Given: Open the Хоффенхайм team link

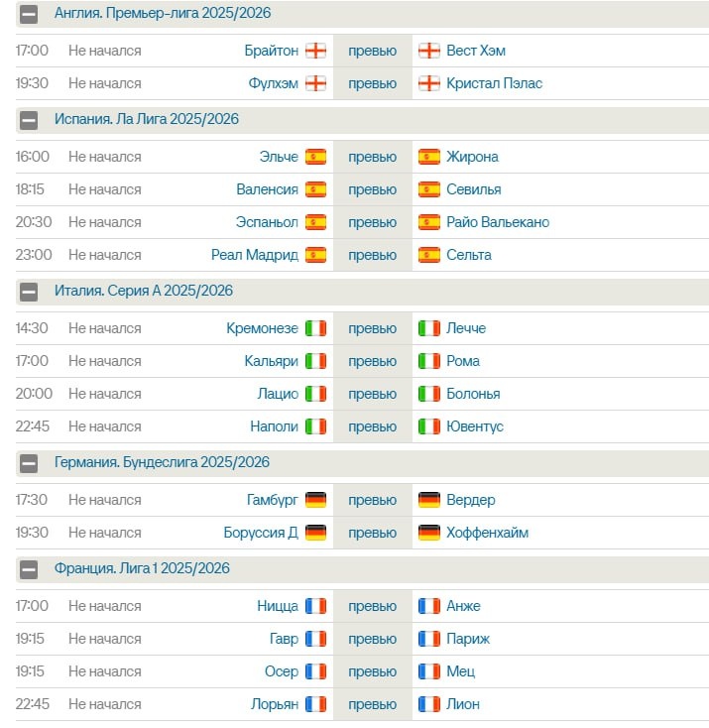Looking at the screenshot, I should pyautogui.click(x=487, y=533).
